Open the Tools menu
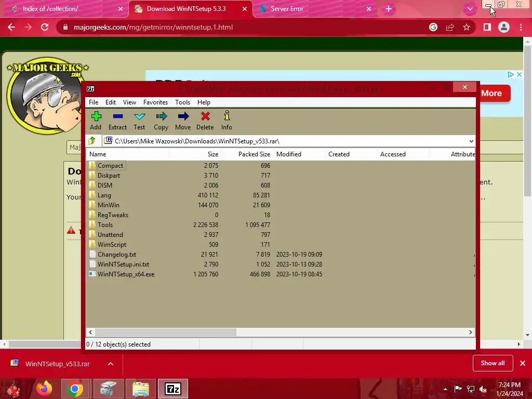532x399 pixels. [x=182, y=102]
